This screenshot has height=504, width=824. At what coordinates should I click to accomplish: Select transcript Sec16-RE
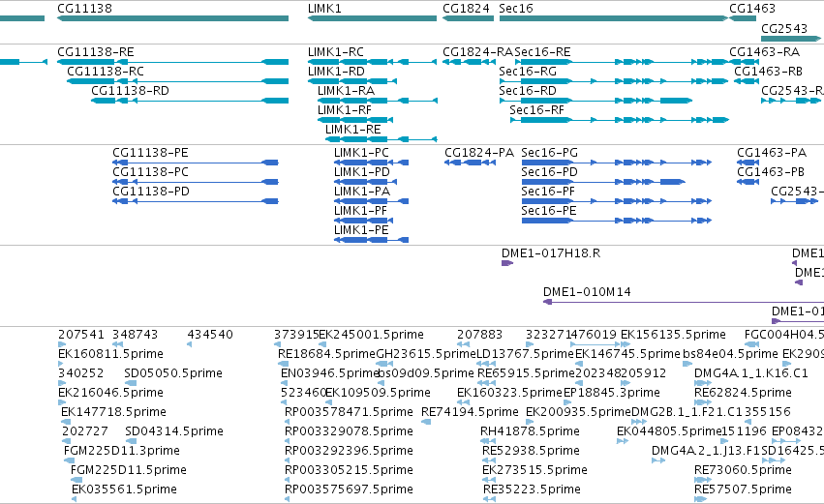(622, 62)
